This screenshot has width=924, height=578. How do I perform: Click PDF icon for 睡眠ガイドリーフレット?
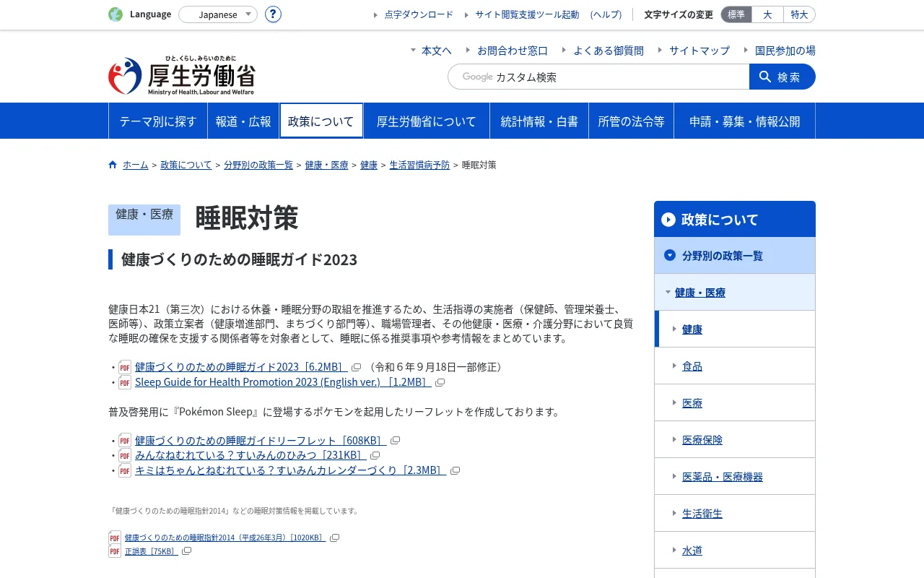tap(125, 441)
